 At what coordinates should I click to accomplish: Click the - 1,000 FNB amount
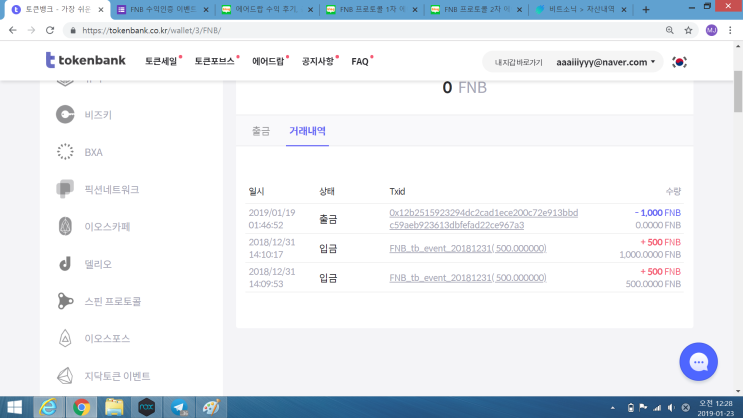tap(658, 213)
